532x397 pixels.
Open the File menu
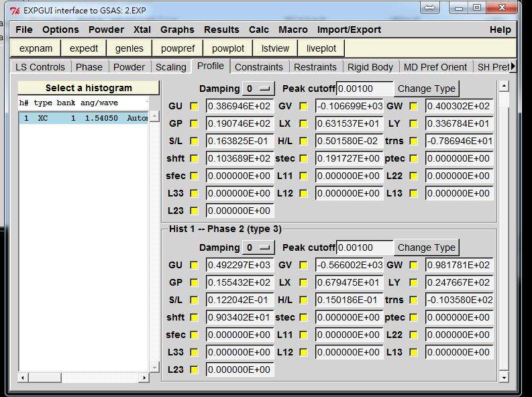point(24,30)
